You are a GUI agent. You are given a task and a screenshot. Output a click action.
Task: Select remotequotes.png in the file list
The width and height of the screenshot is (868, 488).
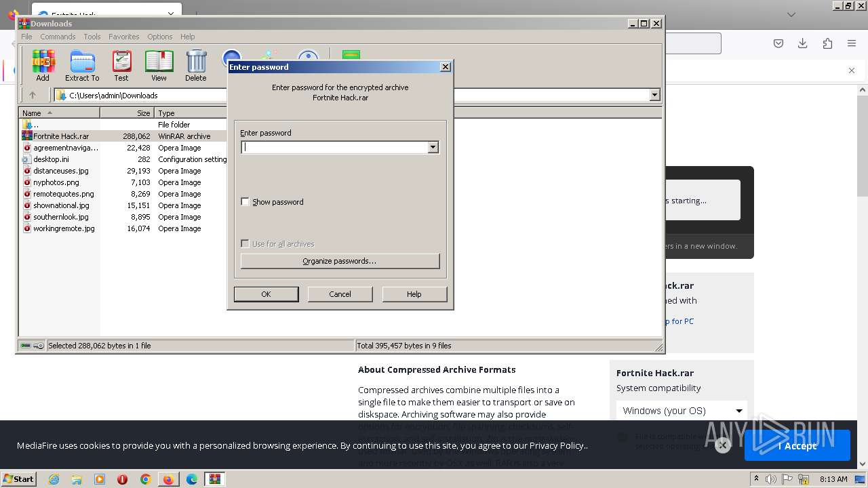tap(63, 194)
